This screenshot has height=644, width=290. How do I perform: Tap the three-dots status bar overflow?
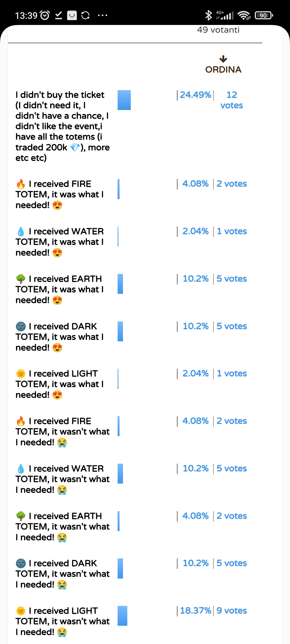click(103, 15)
